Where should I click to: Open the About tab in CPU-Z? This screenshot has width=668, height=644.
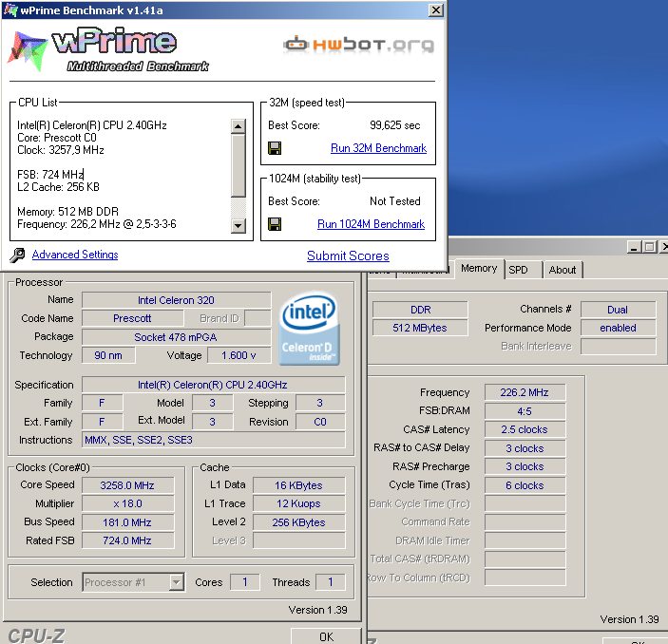click(563, 270)
